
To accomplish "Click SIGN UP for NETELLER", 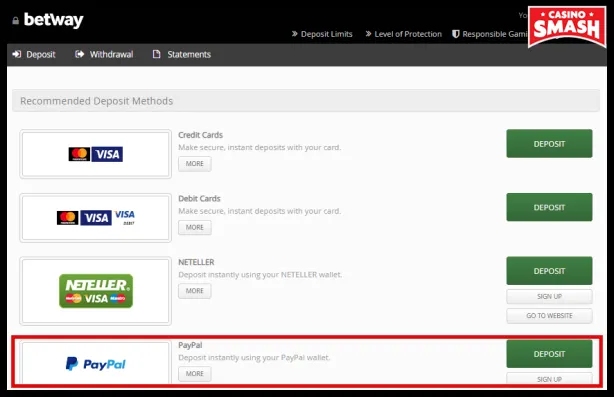I will point(549,296).
